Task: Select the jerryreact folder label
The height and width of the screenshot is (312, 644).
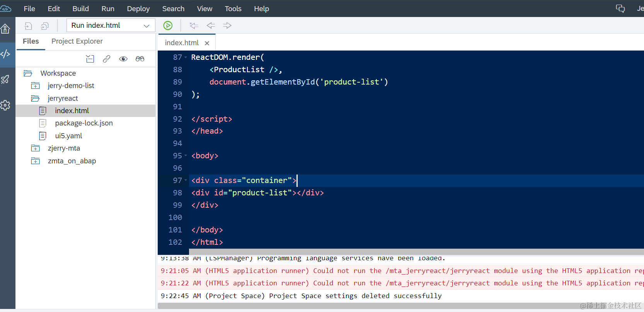Action: pyautogui.click(x=63, y=98)
